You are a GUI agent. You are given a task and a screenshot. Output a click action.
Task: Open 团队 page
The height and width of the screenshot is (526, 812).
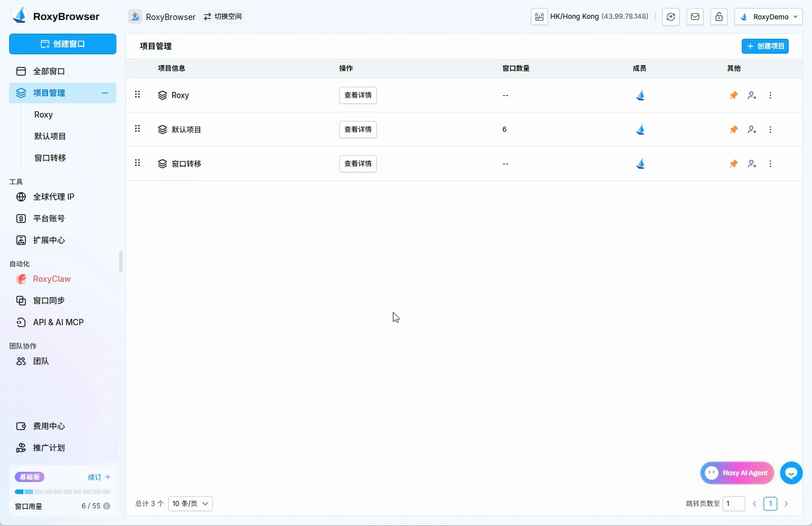pos(63,361)
